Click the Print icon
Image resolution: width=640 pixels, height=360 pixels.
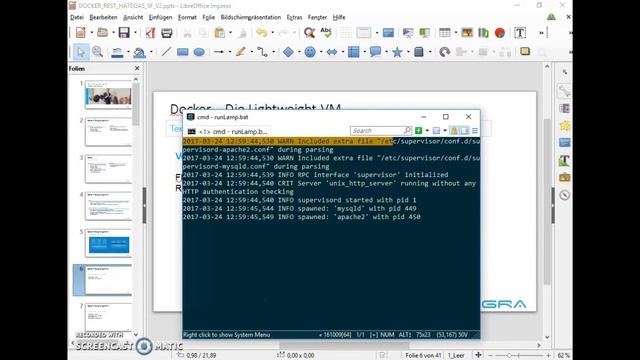(167, 33)
